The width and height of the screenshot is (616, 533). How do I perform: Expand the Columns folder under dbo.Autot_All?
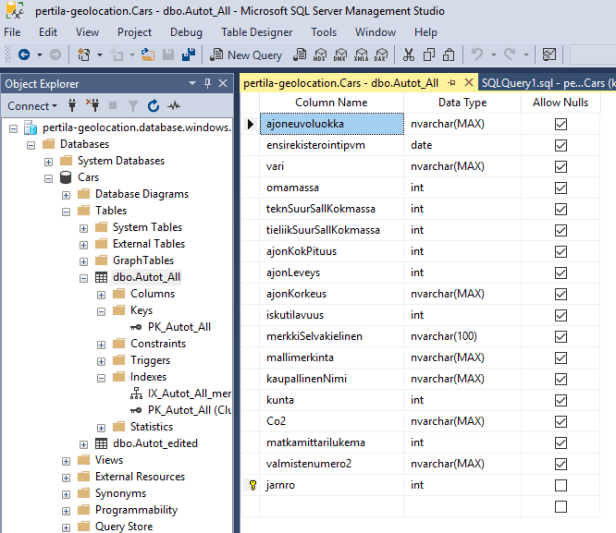click(101, 295)
